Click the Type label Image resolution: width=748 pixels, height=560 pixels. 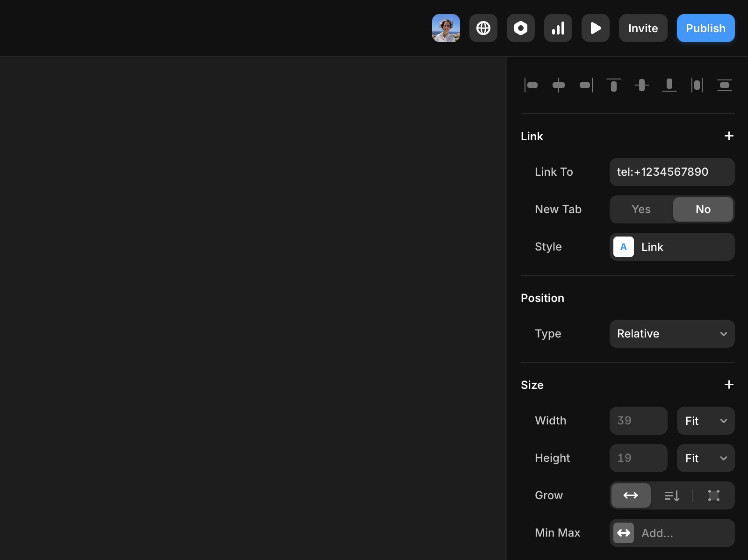pos(548,334)
